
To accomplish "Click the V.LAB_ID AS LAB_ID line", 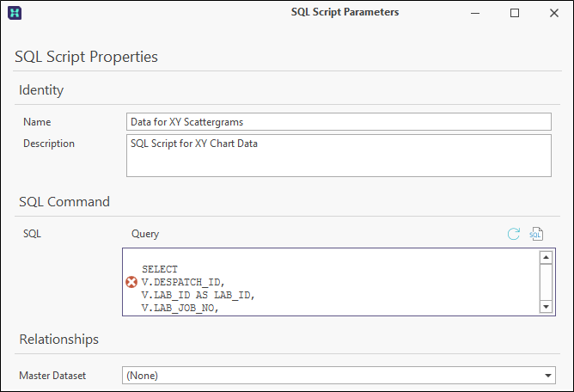I will coord(198,295).
